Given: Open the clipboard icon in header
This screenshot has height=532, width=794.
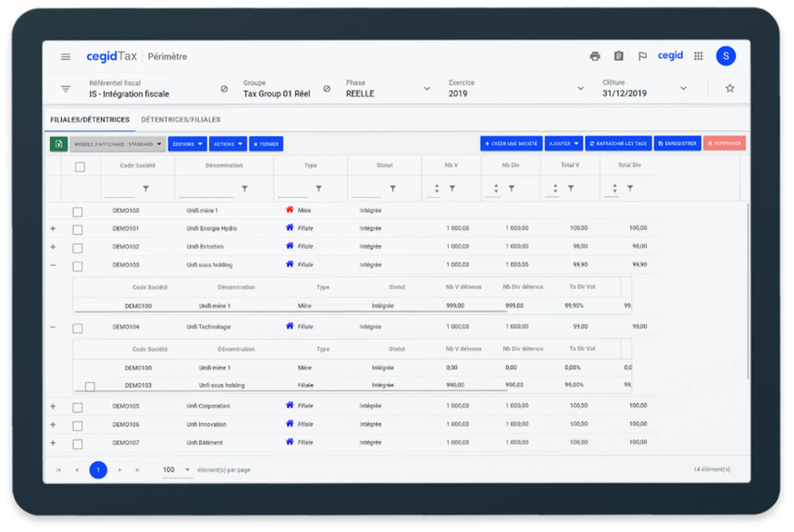Looking at the screenshot, I should (618, 56).
